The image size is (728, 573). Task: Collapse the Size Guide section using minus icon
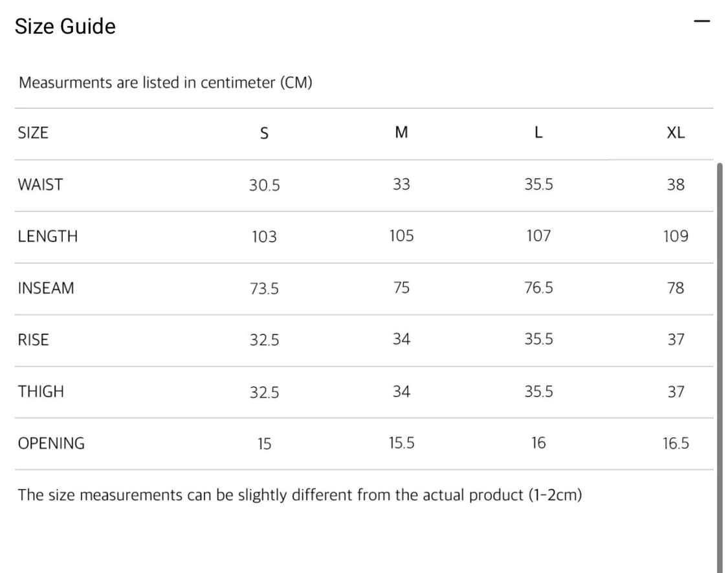tap(701, 21)
